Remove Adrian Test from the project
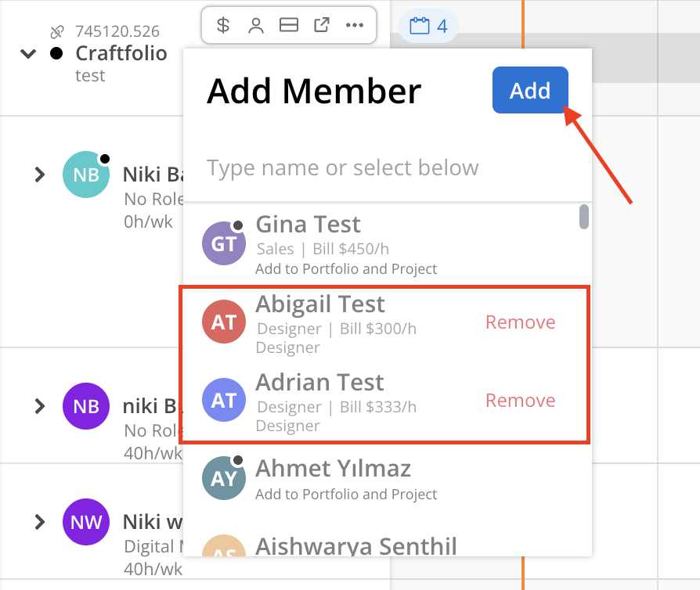Viewport: 700px width, 590px height. click(520, 401)
